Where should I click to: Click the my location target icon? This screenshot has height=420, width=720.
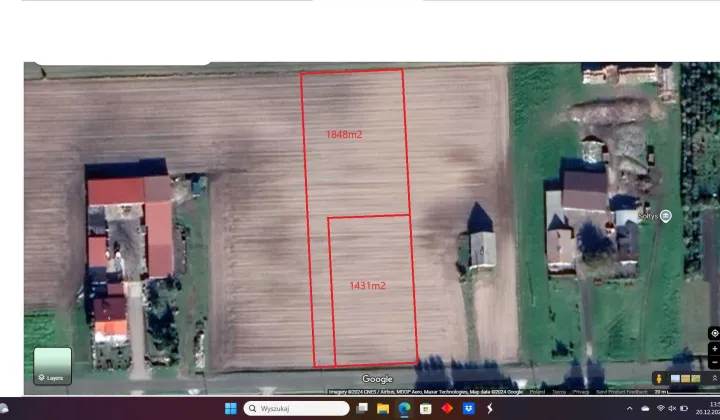tap(714, 333)
